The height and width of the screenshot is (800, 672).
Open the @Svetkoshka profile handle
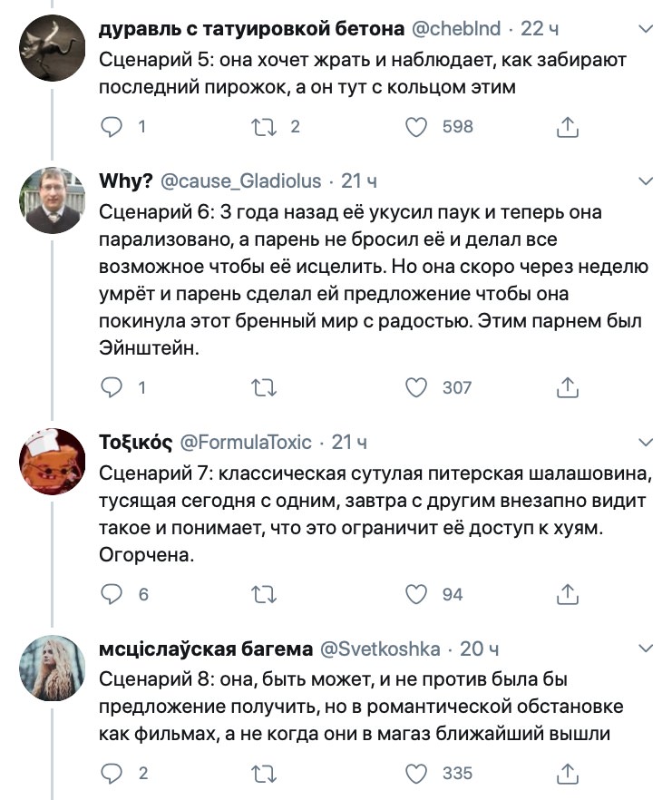pos(381,649)
